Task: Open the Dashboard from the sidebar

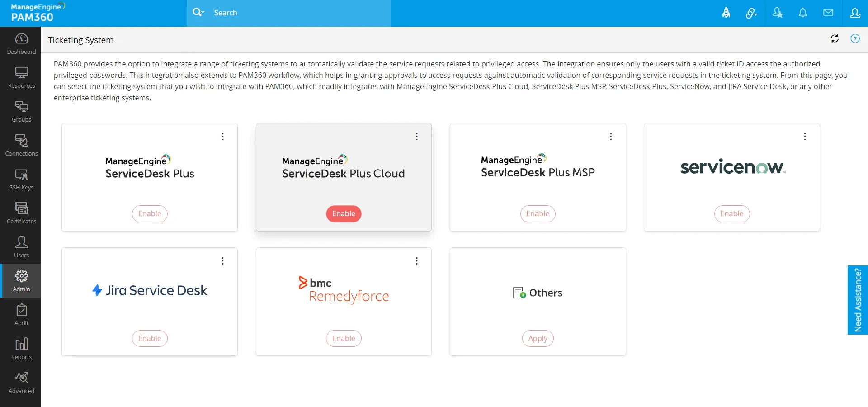Action: pos(21,43)
